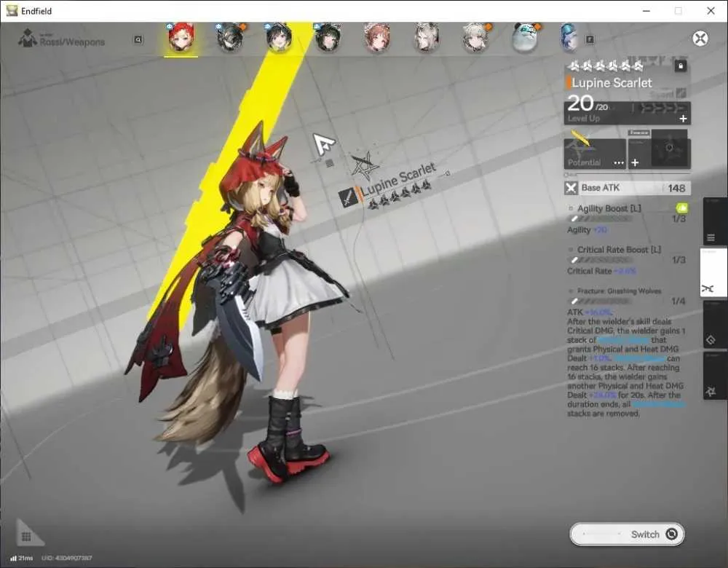Click the Base ATK crossed swords icon
Screen dimensions: 728x568
tap(571, 188)
